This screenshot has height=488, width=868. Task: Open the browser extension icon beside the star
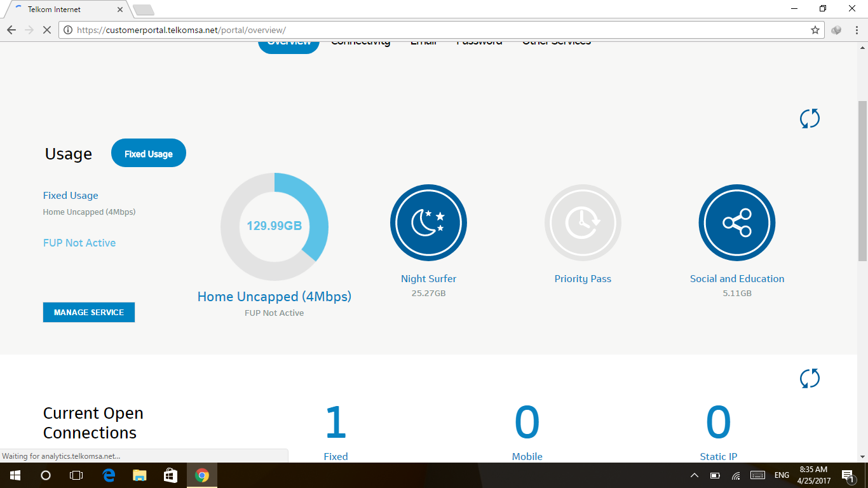coord(836,30)
